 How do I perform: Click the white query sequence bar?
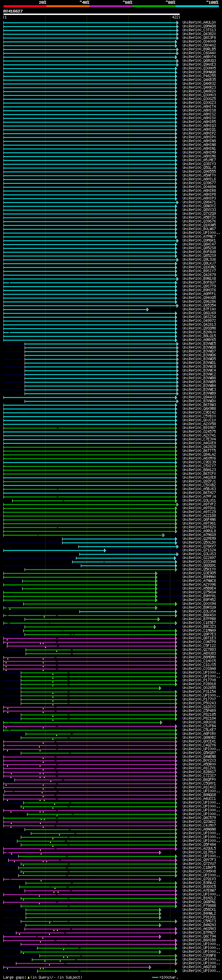pos(92,15)
